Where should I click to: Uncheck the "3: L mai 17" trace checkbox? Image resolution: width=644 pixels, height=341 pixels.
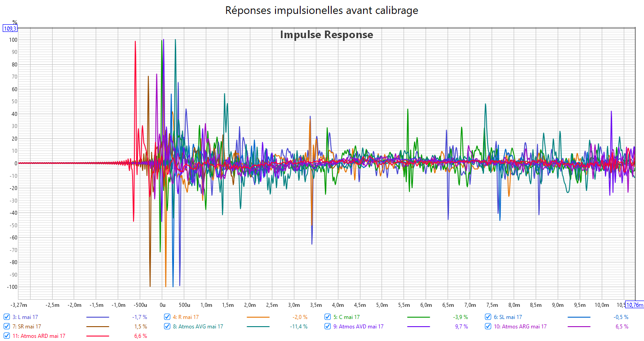[7, 317]
